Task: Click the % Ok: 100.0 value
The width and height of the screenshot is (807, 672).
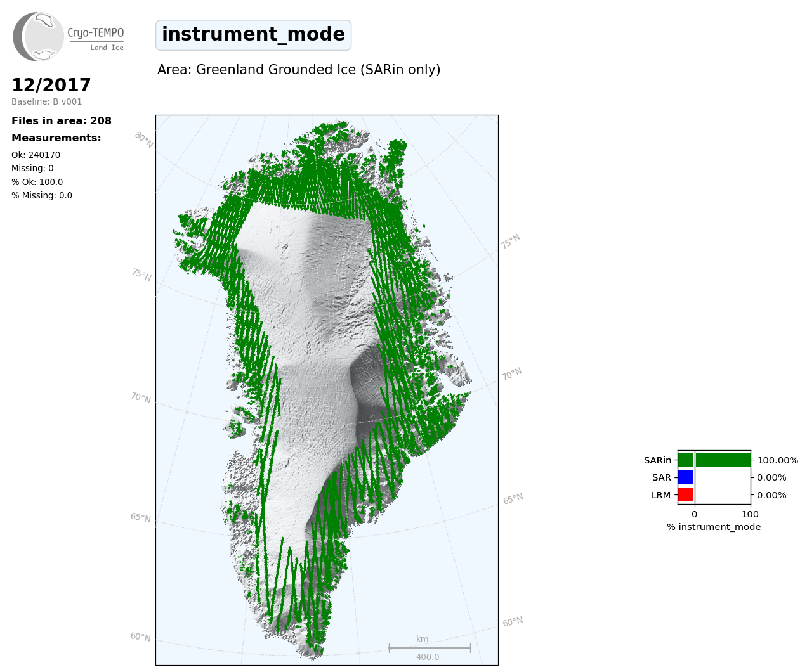Action: pyautogui.click(x=37, y=182)
